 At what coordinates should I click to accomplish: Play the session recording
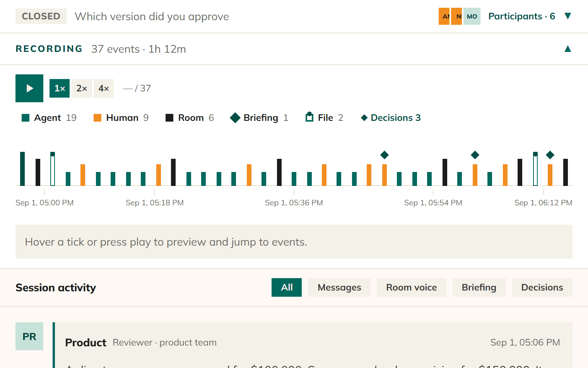click(29, 88)
